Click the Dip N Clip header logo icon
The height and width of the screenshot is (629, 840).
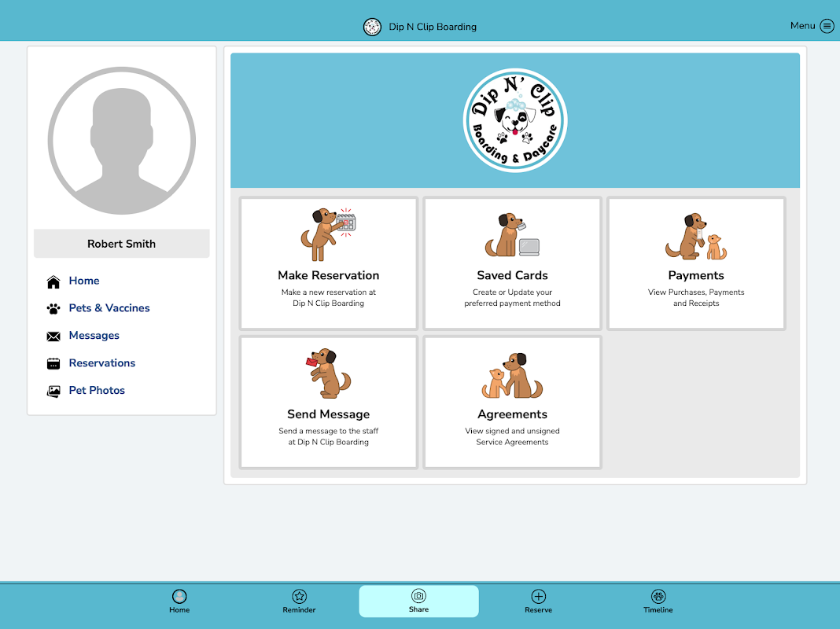(372, 27)
